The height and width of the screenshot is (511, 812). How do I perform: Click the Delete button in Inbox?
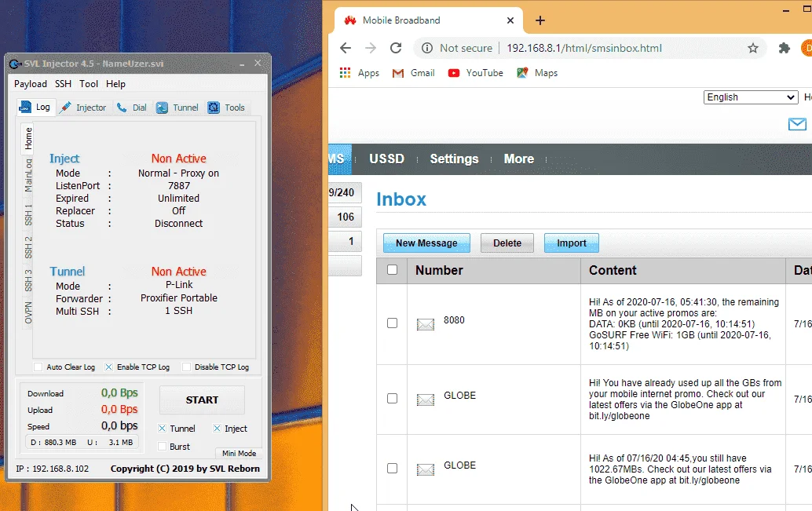507,243
